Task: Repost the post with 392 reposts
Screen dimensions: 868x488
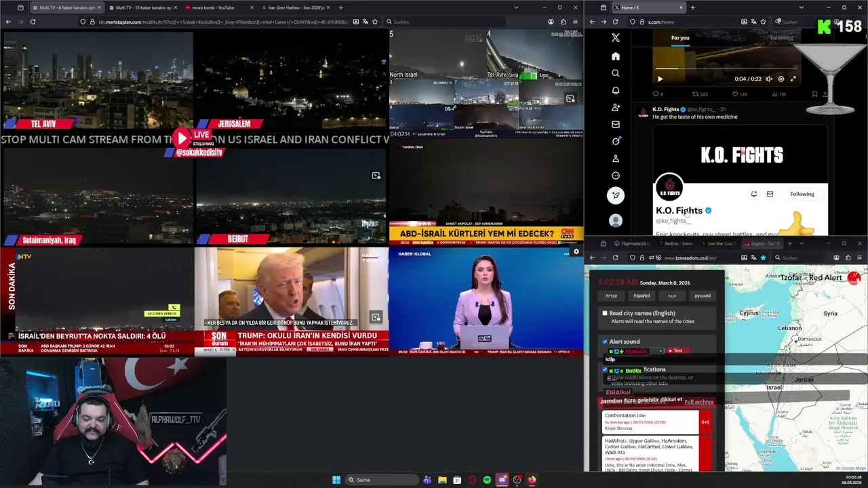Action: click(700, 94)
